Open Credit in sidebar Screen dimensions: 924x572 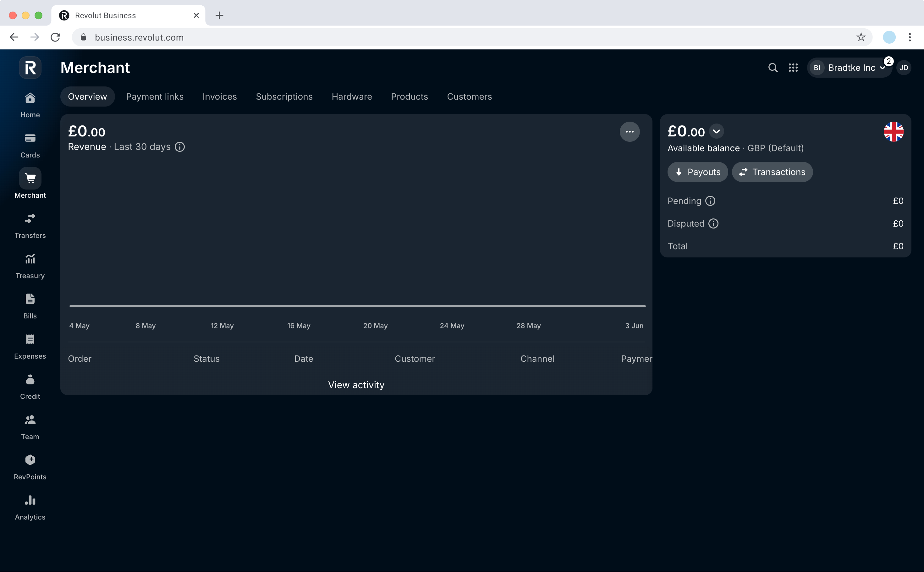click(x=30, y=387)
